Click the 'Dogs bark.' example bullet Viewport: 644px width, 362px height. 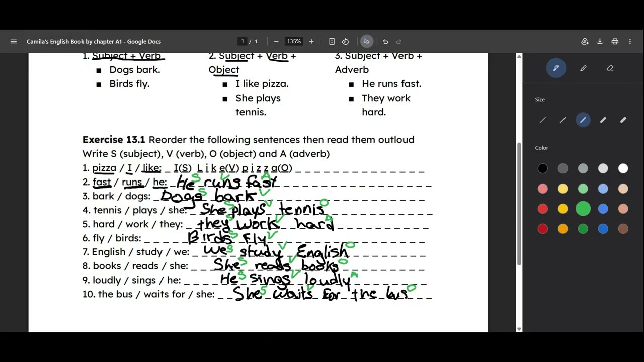(135, 70)
